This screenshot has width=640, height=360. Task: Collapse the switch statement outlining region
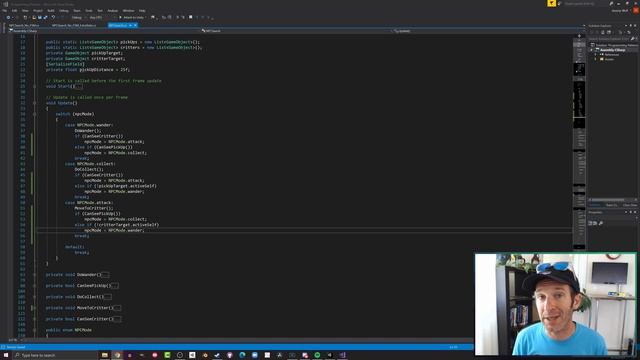click(34, 114)
